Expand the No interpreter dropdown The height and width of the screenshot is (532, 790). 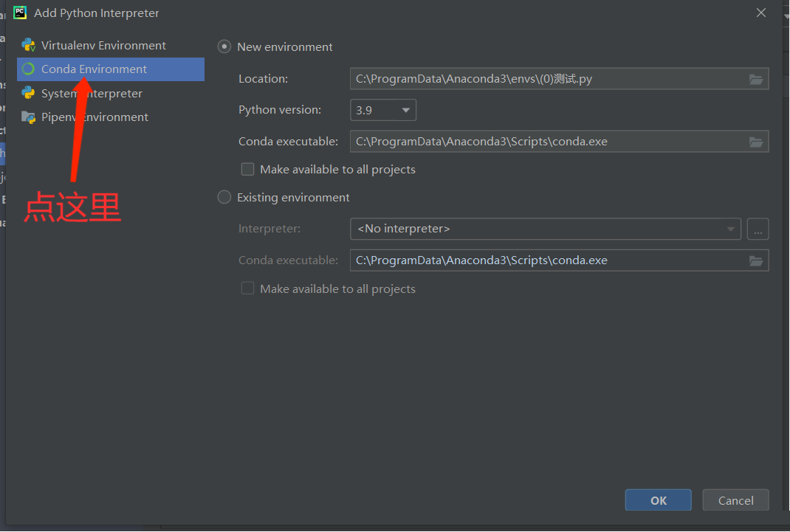(545, 229)
